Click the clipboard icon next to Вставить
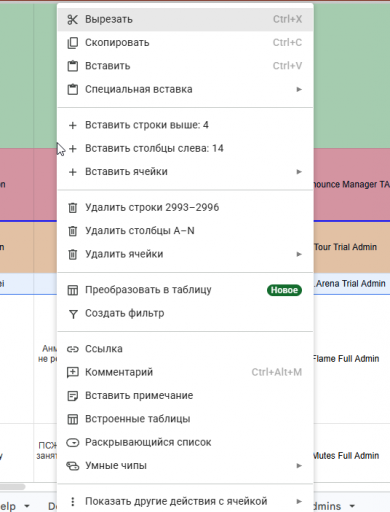 [x=72, y=66]
